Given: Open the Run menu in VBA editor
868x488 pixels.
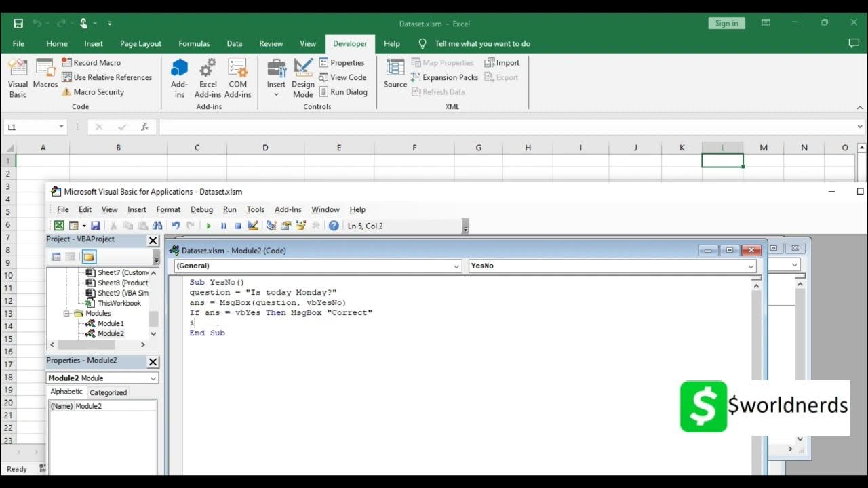Looking at the screenshot, I should coord(230,209).
